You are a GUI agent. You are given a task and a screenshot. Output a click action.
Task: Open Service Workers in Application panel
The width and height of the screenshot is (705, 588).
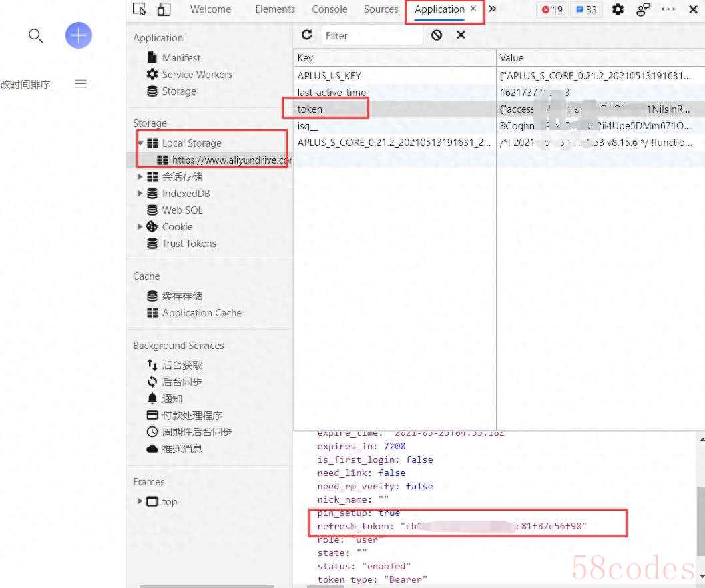tap(197, 75)
